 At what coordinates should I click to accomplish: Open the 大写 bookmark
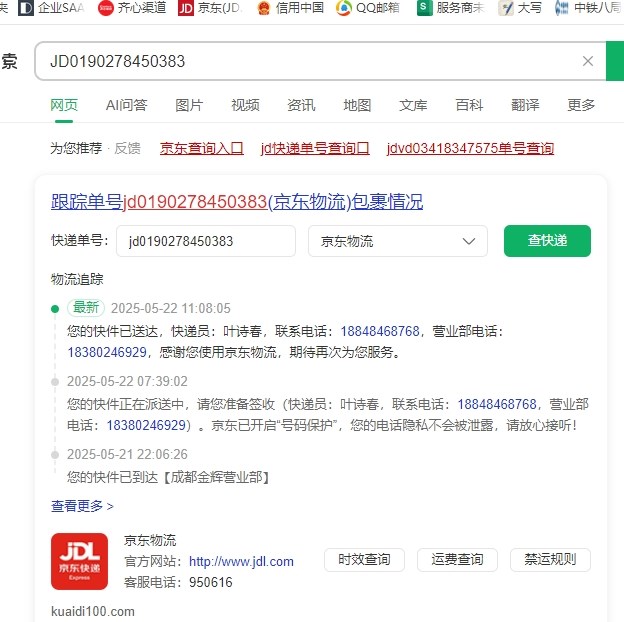(520, 8)
